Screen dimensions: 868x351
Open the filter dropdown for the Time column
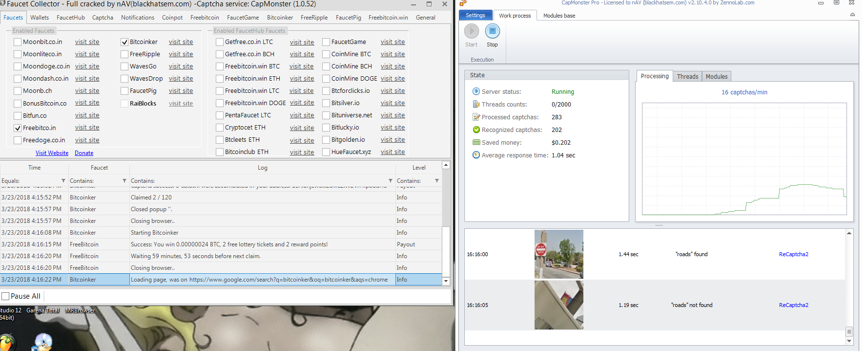click(x=63, y=181)
